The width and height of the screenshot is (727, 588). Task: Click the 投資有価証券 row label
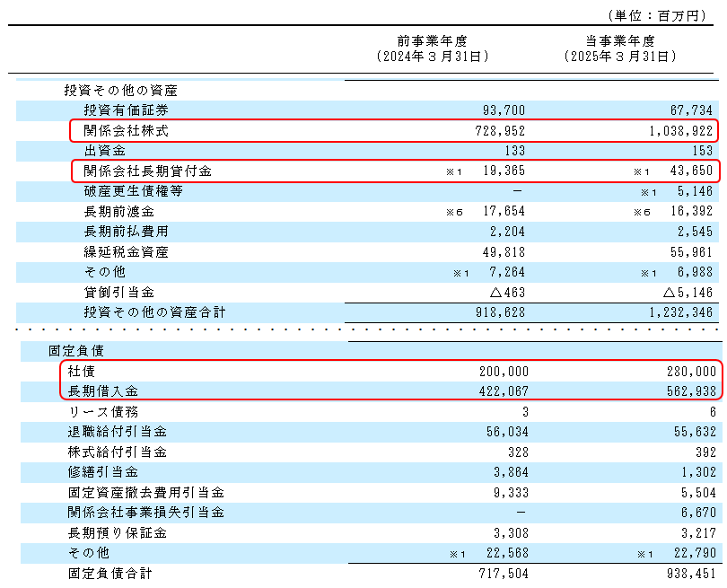126,110
